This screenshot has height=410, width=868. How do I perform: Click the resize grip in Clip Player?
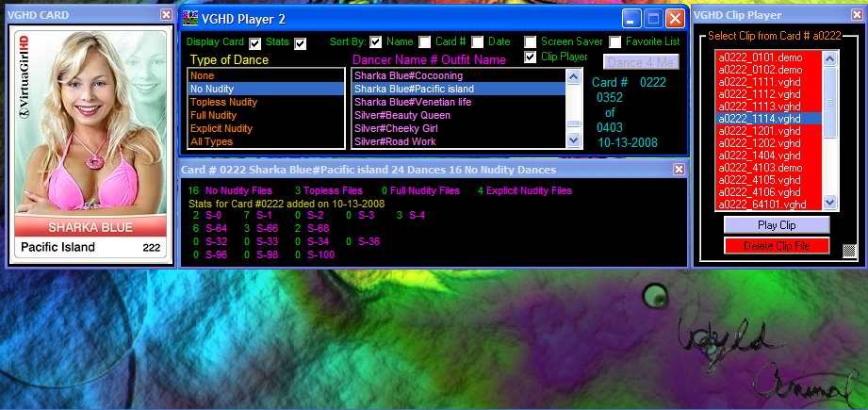(x=849, y=251)
